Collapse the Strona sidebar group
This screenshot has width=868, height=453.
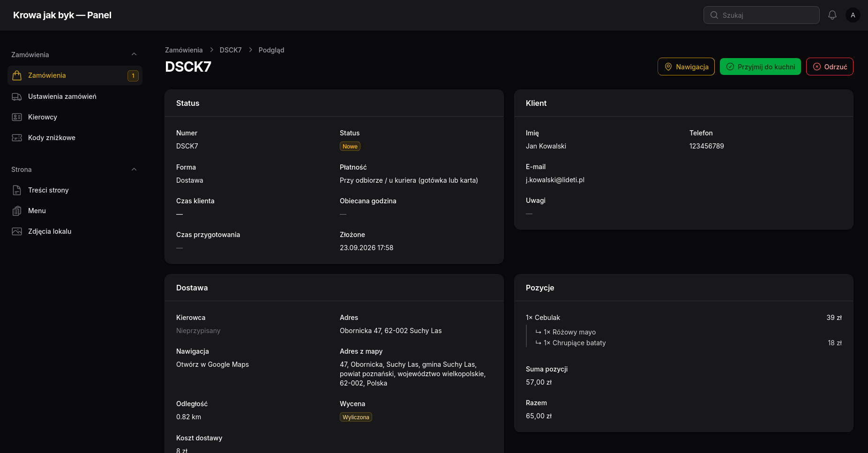point(134,169)
